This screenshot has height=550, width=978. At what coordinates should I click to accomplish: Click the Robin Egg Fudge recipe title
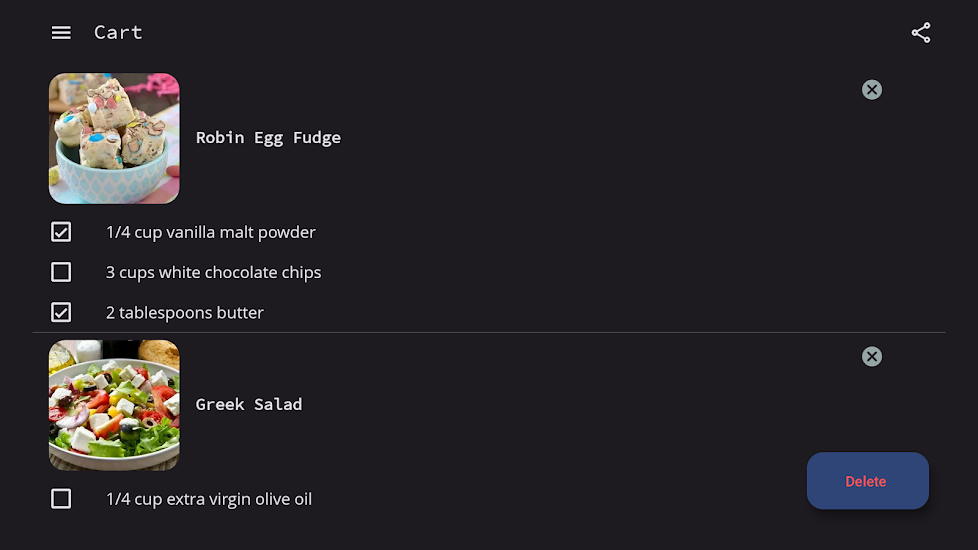[268, 138]
